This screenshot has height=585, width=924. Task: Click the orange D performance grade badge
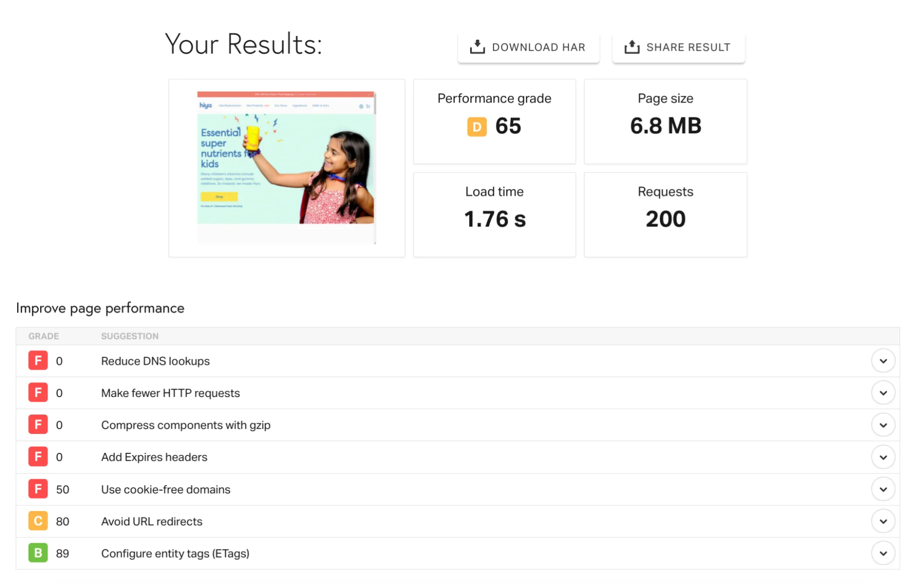click(476, 126)
